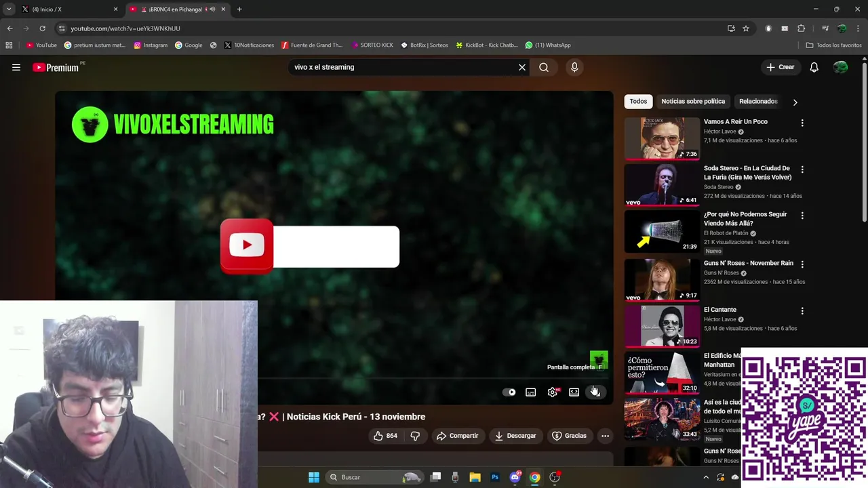Toggle subtitles button in player
Screen dimensions: 868x488
click(x=531, y=392)
